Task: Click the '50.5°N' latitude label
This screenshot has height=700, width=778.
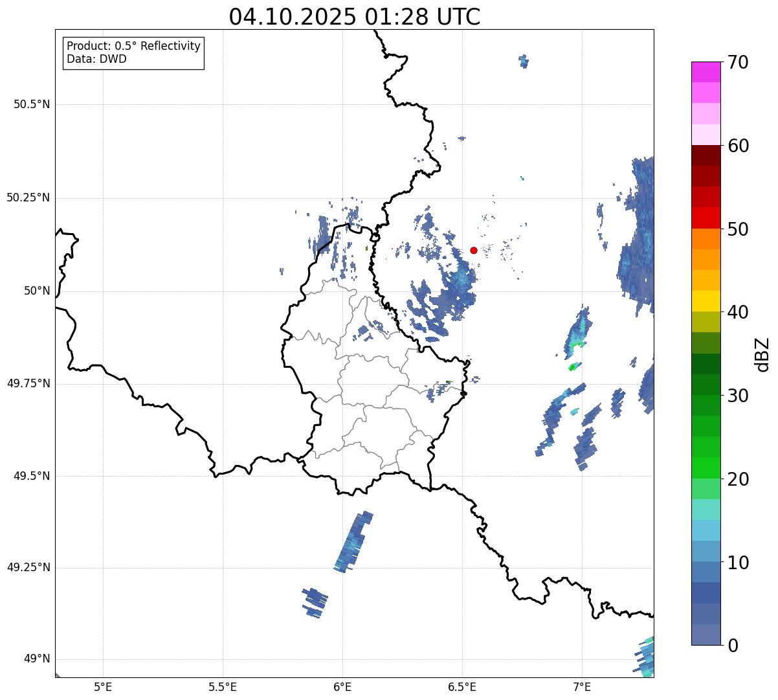Action: pos(32,104)
